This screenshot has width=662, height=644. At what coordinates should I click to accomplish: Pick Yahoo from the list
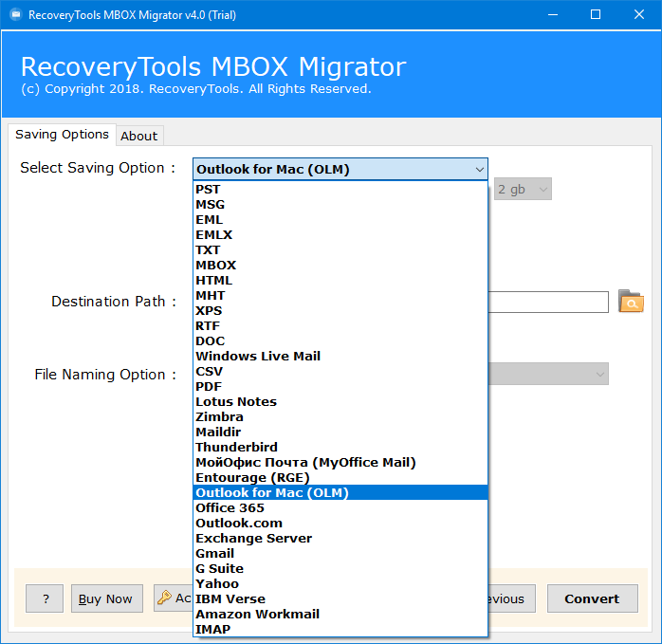coord(340,584)
